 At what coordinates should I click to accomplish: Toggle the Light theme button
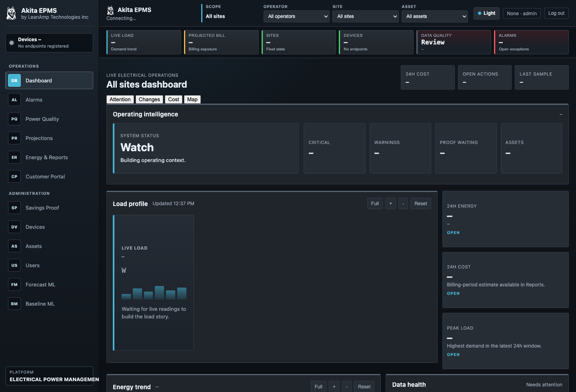pos(486,13)
